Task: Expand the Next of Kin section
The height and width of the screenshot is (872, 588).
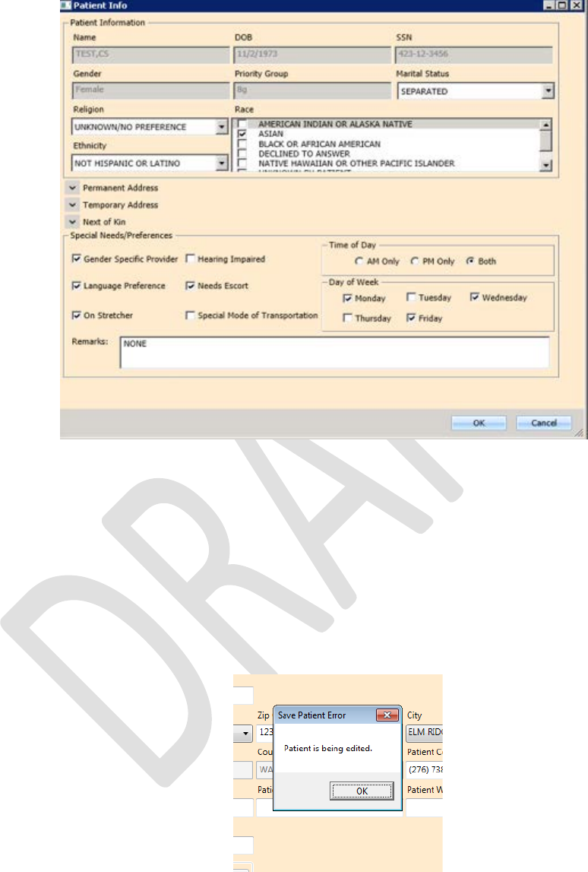Action: coord(72,222)
